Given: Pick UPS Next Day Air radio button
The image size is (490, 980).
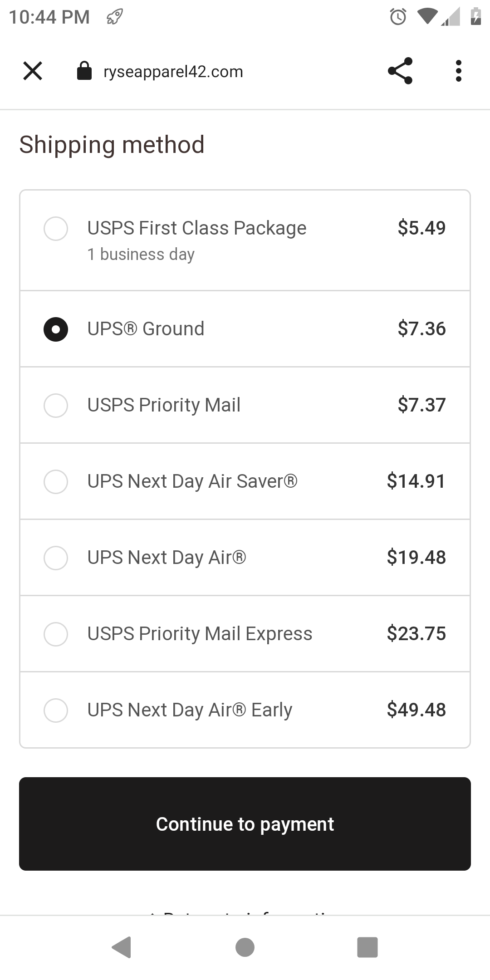Looking at the screenshot, I should [56, 558].
